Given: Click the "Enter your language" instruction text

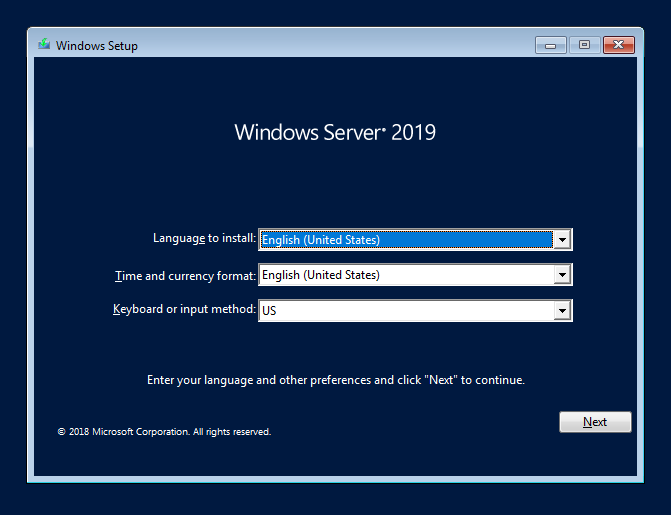Looking at the screenshot, I should [x=335, y=380].
